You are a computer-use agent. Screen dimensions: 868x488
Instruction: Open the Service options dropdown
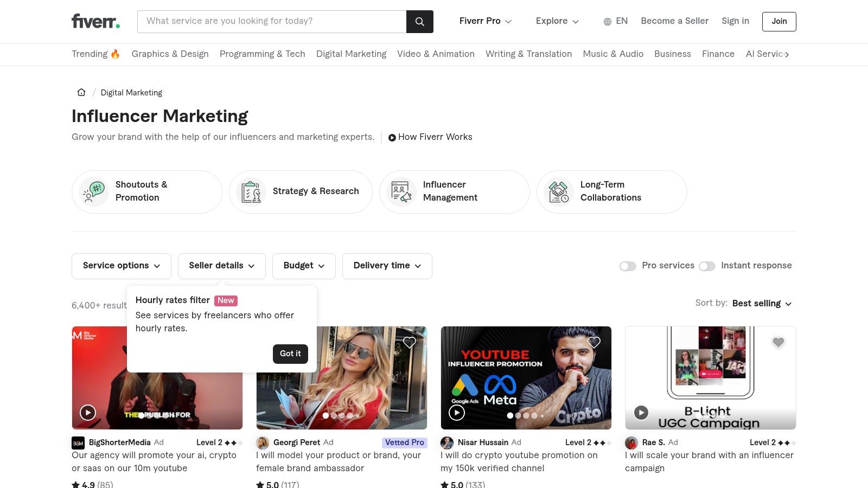tap(121, 266)
